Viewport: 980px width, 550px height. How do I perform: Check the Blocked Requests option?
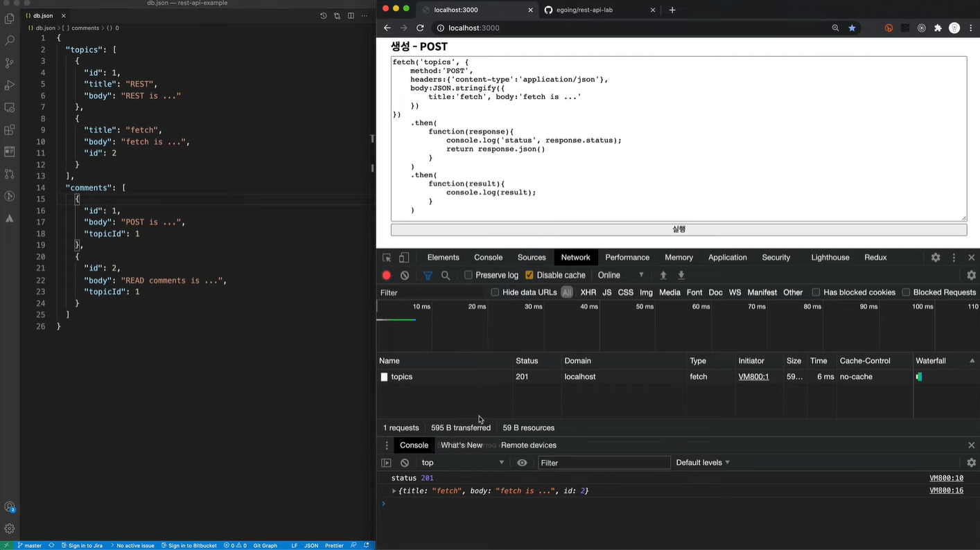pyautogui.click(x=906, y=292)
